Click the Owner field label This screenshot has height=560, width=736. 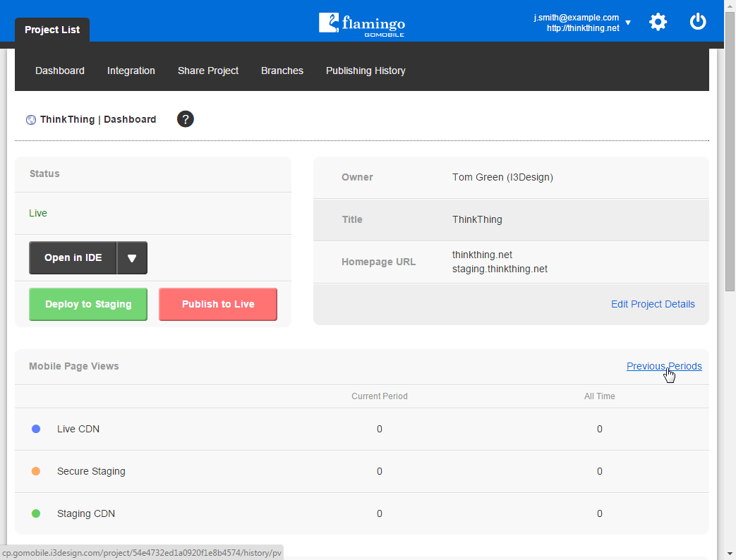[x=357, y=177]
